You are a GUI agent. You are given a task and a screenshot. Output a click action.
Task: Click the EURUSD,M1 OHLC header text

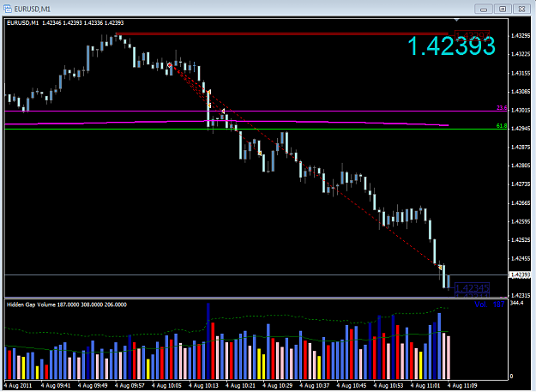(x=65, y=23)
